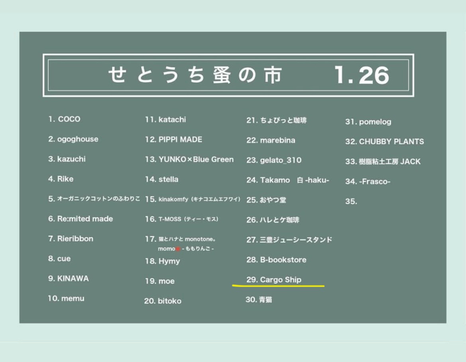Click '21. ちょぴっと珈琲'
The image size is (466, 362).
click(x=277, y=120)
